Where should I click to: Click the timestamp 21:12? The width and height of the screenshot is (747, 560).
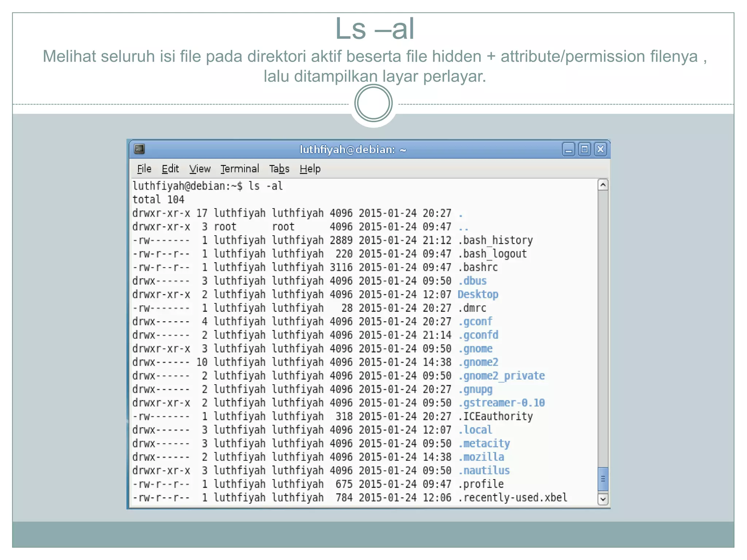(x=437, y=240)
